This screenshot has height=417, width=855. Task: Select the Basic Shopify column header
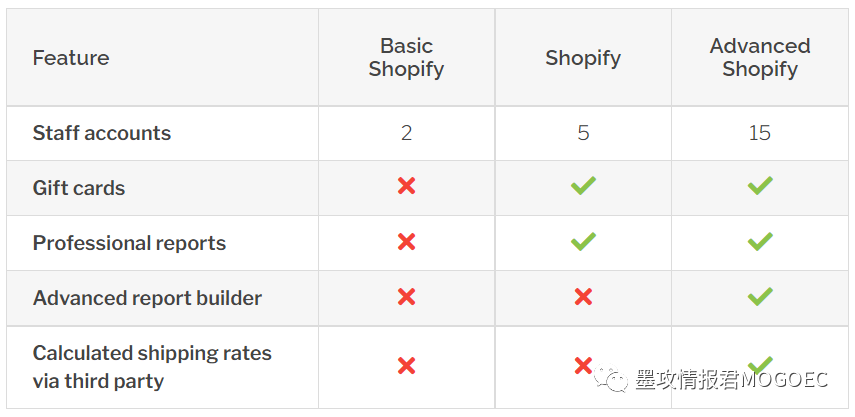406,57
